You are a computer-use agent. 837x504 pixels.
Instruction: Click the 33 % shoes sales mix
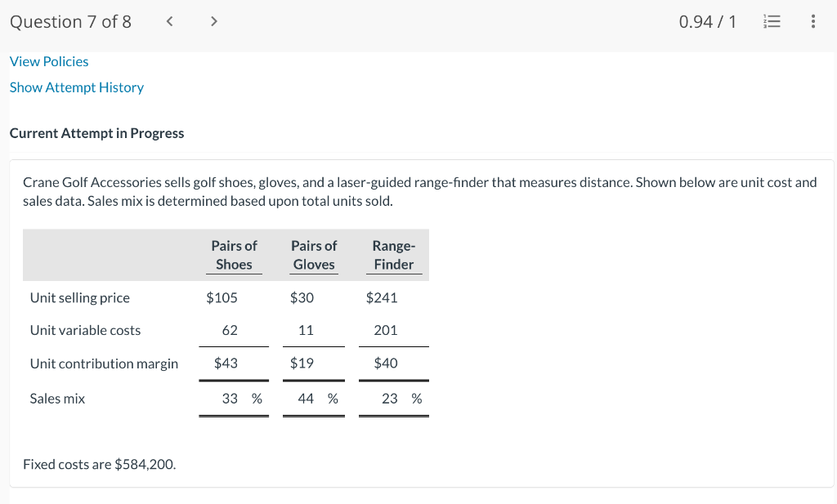[242, 399]
